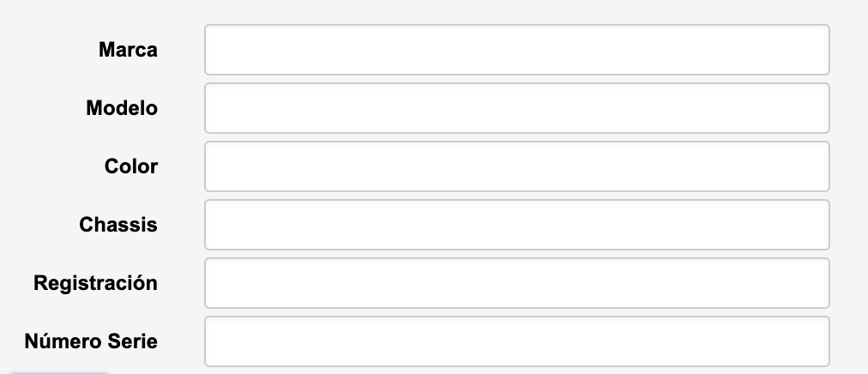Click the Número Serie label
This screenshot has width=868, height=374.
click(x=91, y=341)
